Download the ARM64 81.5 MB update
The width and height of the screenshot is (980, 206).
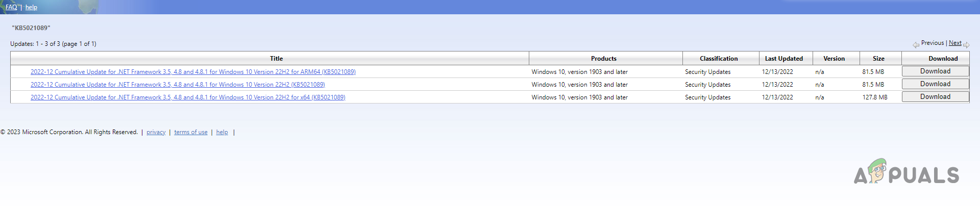pos(935,71)
